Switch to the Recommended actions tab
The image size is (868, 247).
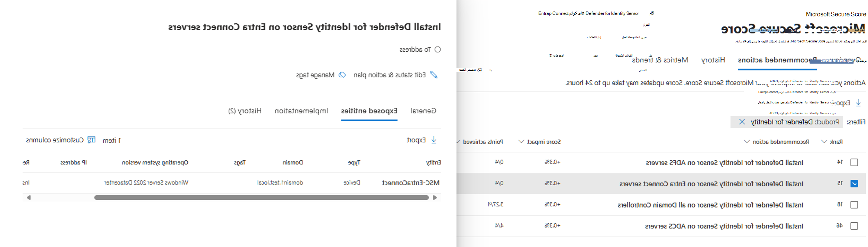point(777,60)
